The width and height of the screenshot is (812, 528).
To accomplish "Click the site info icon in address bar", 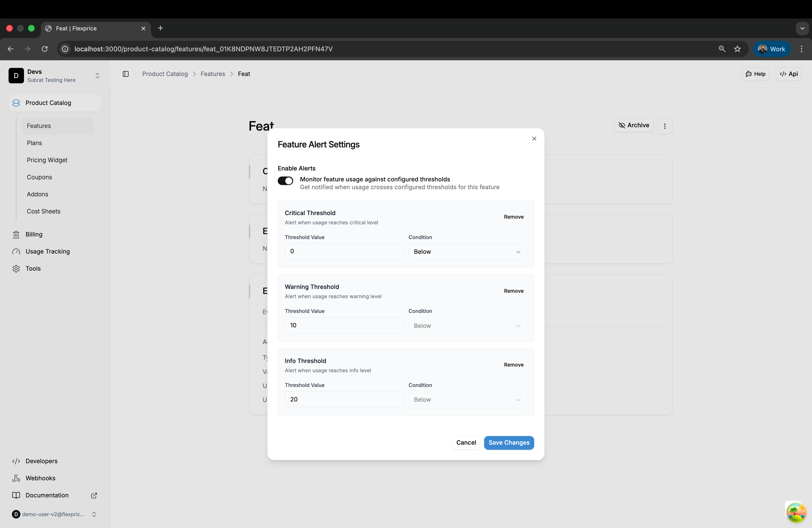I will (x=65, y=49).
